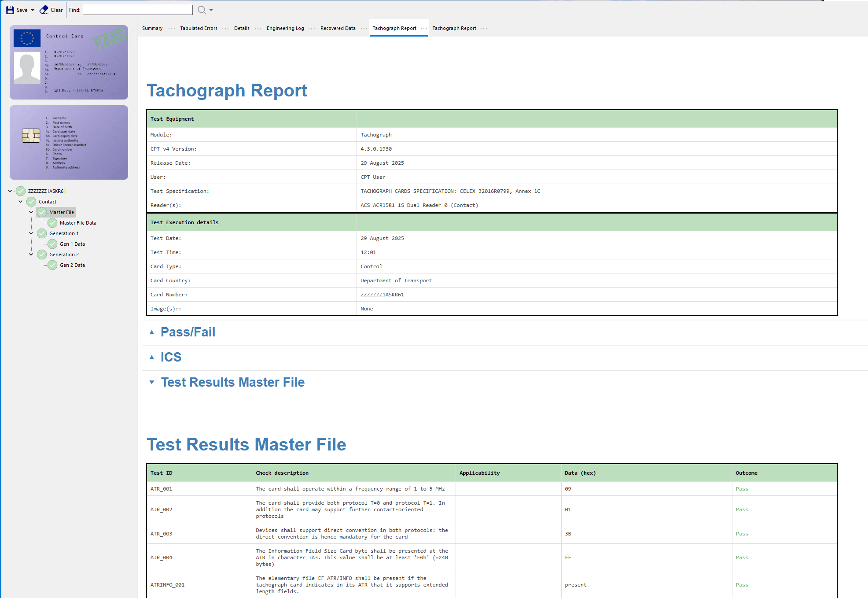This screenshot has width=868, height=598.
Task: Collapse the Contact tree node
Action: pos(20,201)
